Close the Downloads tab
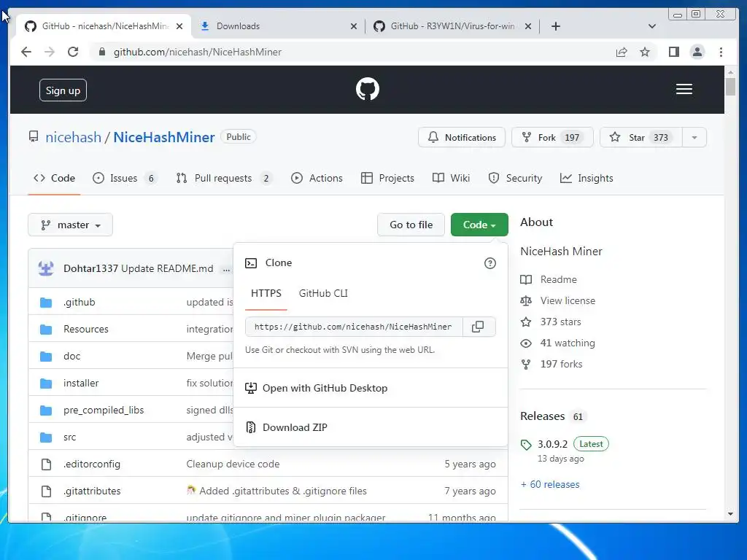Viewport: 747px width, 560px height. (x=354, y=26)
